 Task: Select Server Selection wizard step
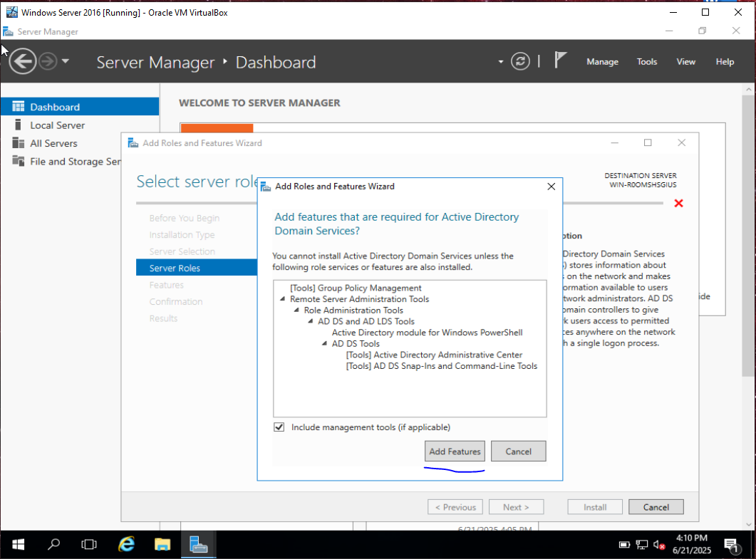182,251
